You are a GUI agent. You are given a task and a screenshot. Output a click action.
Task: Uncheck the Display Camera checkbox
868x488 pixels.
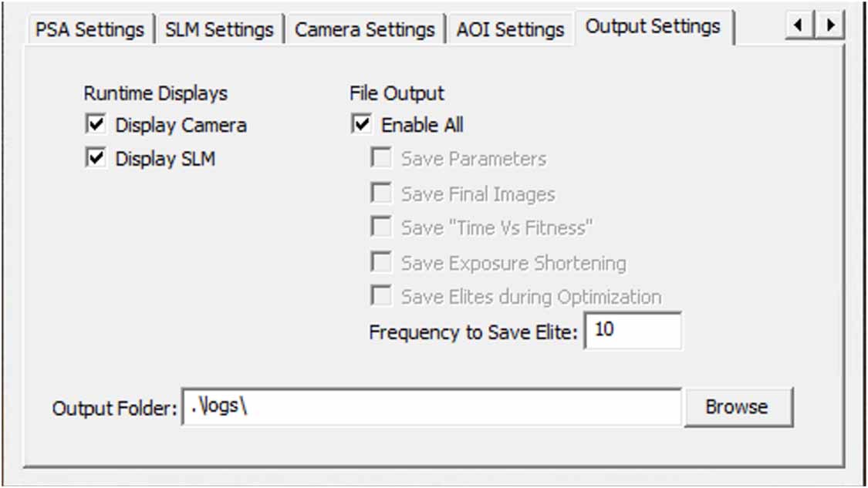tap(96, 125)
